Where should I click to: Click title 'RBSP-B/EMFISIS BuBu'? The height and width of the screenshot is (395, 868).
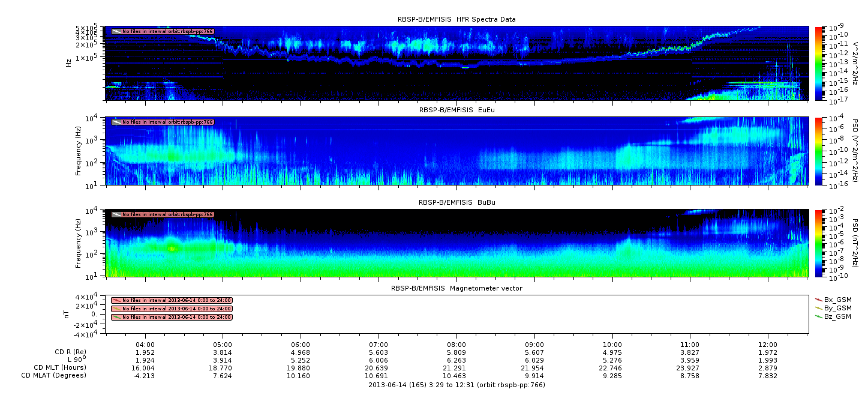click(x=456, y=202)
